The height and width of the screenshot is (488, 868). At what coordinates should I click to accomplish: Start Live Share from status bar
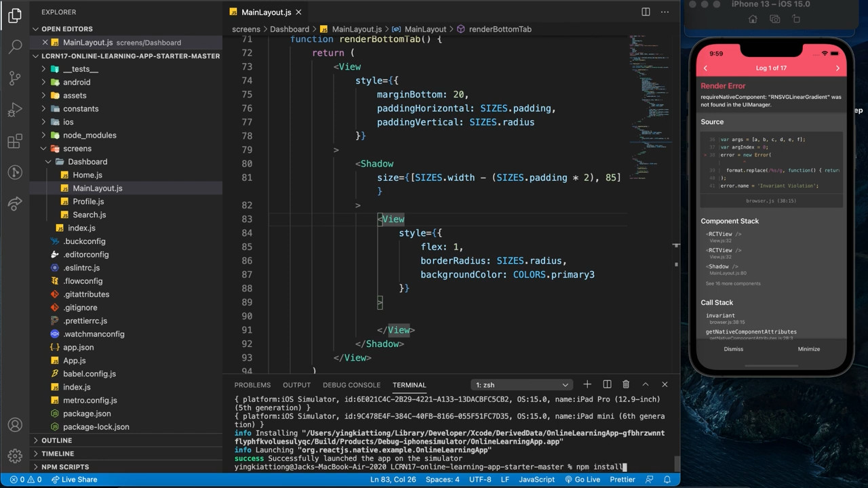pos(73,479)
